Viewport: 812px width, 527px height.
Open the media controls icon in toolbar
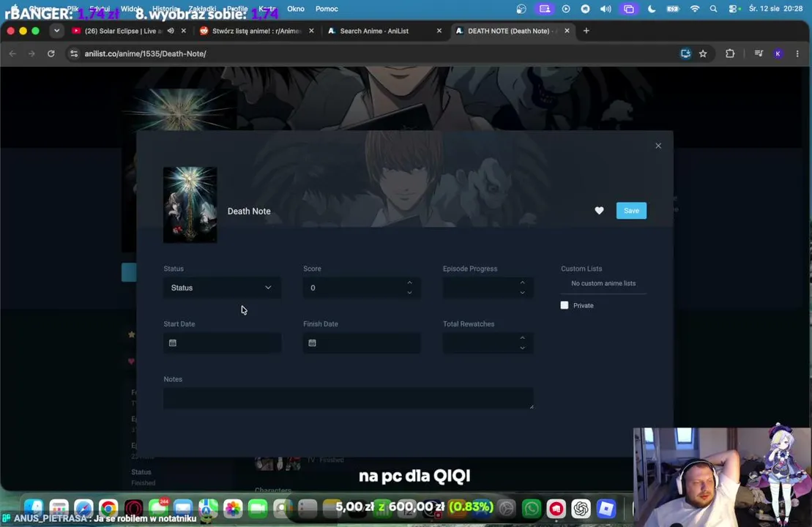759,54
